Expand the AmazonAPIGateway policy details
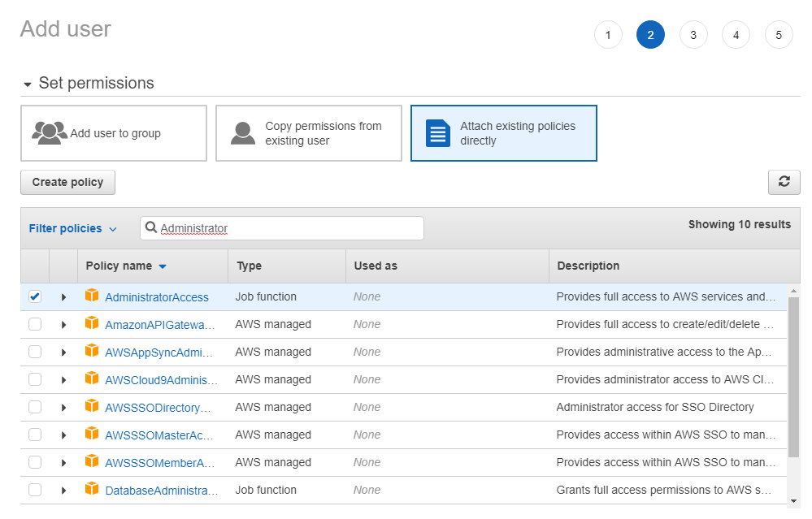 tap(63, 325)
